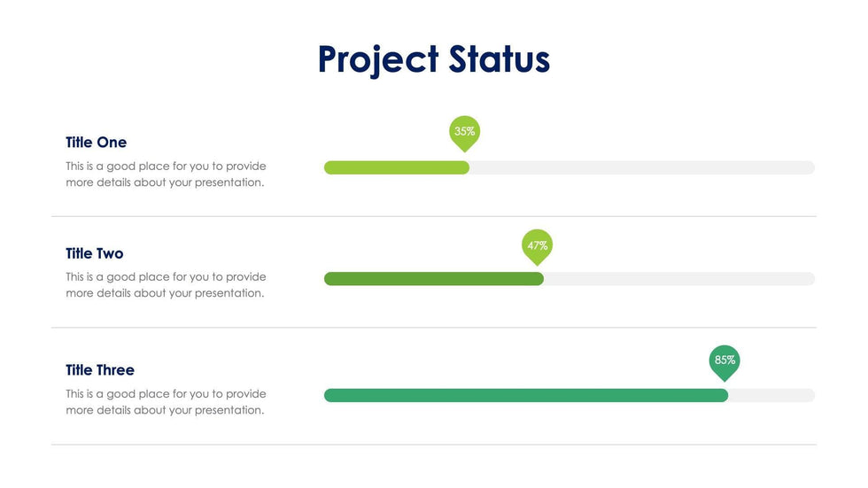This screenshot has height=488, width=868.
Task: Click the bottom divider line below Title Three
Action: point(433,445)
